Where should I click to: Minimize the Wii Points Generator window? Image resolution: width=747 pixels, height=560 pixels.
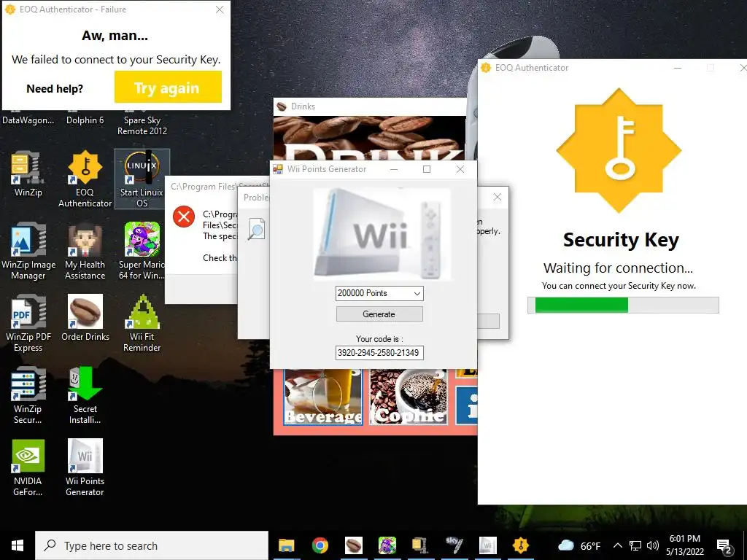point(394,169)
